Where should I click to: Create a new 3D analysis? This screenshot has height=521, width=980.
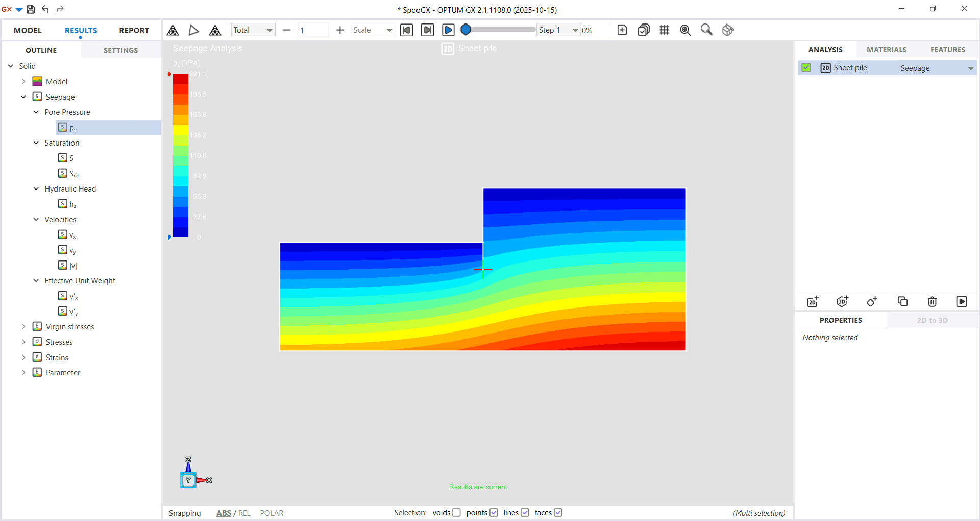[x=842, y=301]
